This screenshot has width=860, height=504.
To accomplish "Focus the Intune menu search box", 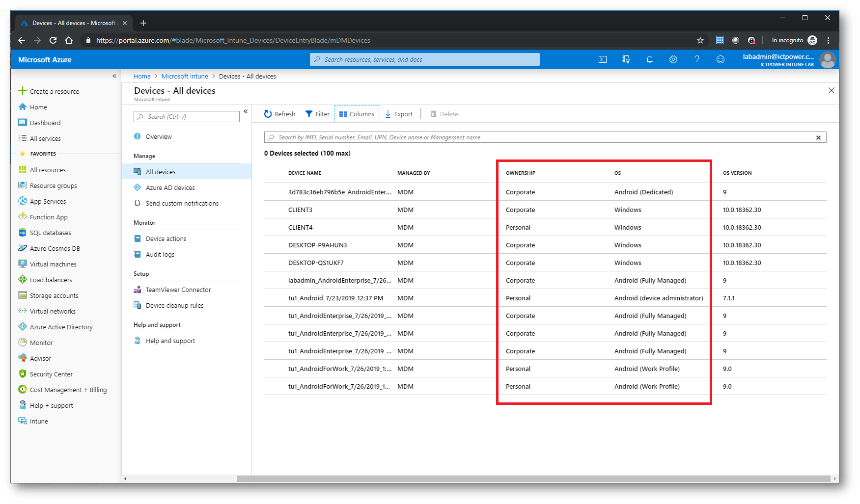I will pyautogui.click(x=187, y=116).
